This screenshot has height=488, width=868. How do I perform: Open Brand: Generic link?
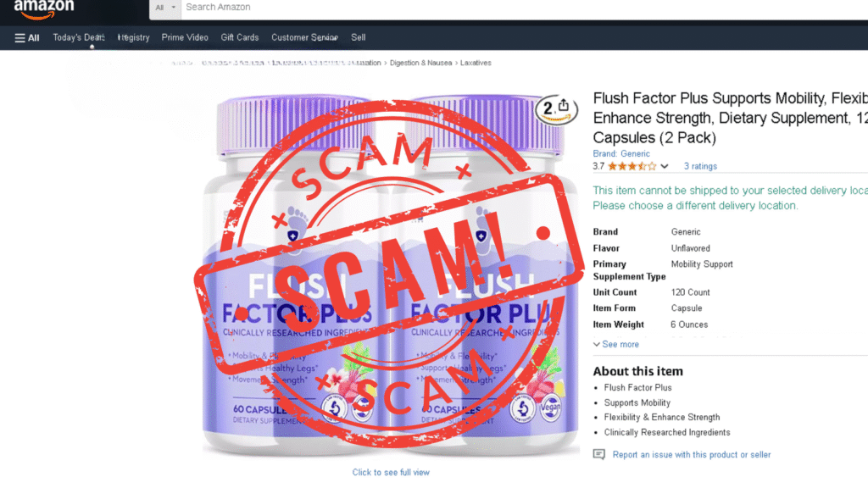(621, 154)
